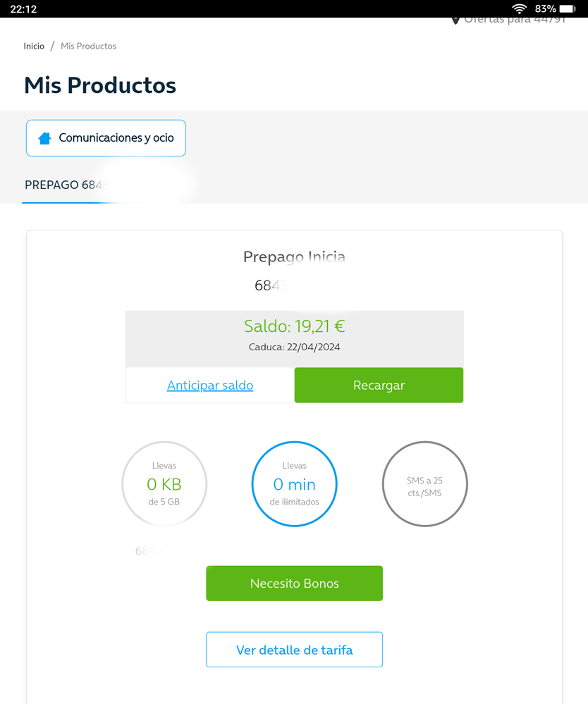Tap the battery icon in status bar
Screen dimensions: 588x704
568,8
